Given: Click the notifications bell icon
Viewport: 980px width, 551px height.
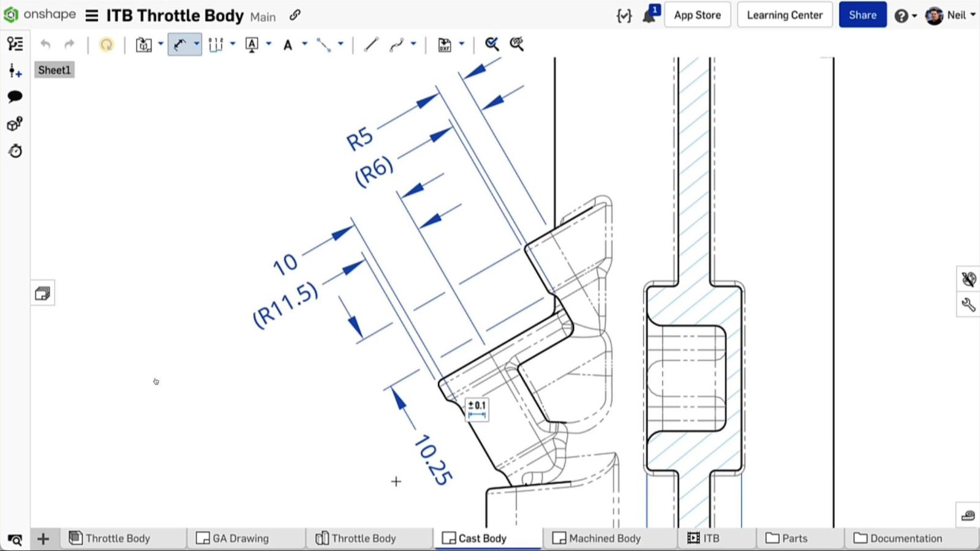Looking at the screenshot, I should click(649, 15).
